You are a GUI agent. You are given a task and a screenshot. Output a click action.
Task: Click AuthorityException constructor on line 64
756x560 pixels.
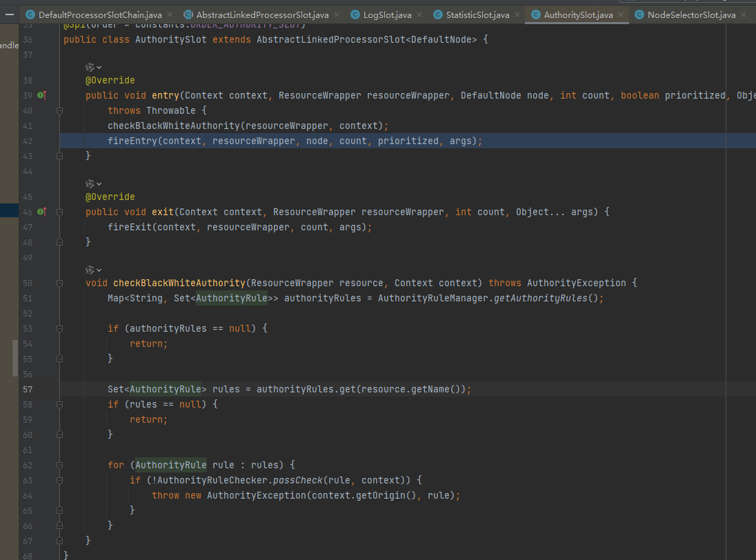point(257,495)
